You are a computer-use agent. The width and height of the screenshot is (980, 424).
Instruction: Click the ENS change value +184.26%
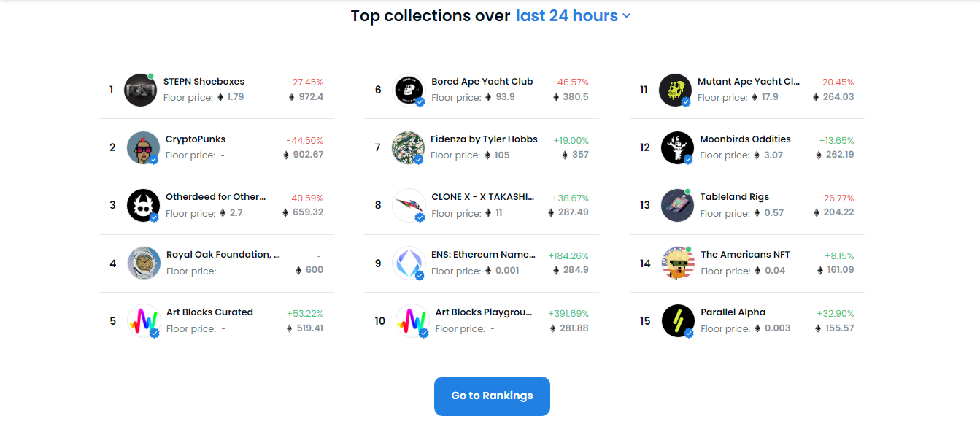tap(568, 255)
